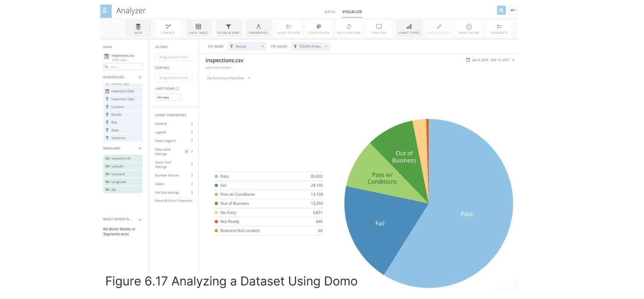This screenshot has height=299, width=644.
Task: Expand Number Format properties
Action: pyautogui.click(x=174, y=175)
